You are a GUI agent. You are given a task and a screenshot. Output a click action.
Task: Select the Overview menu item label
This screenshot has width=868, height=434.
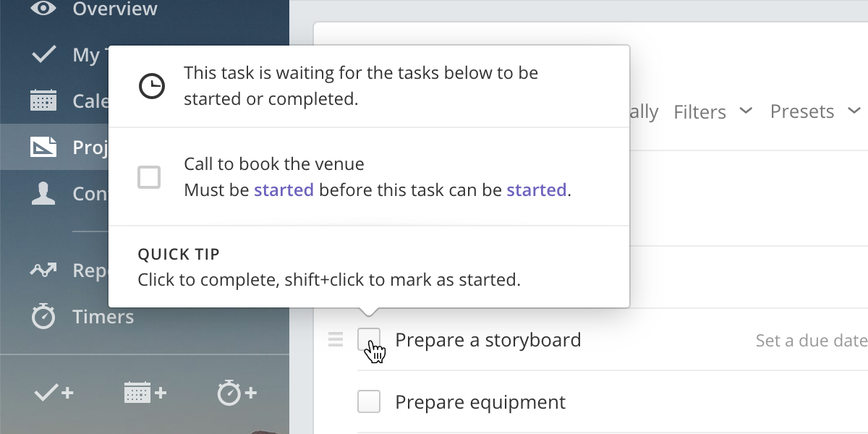pyautogui.click(x=115, y=9)
